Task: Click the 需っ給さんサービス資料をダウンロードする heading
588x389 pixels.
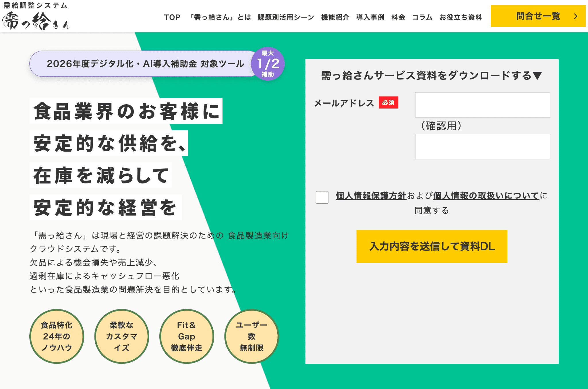Action: pyautogui.click(x=432, y=76)
